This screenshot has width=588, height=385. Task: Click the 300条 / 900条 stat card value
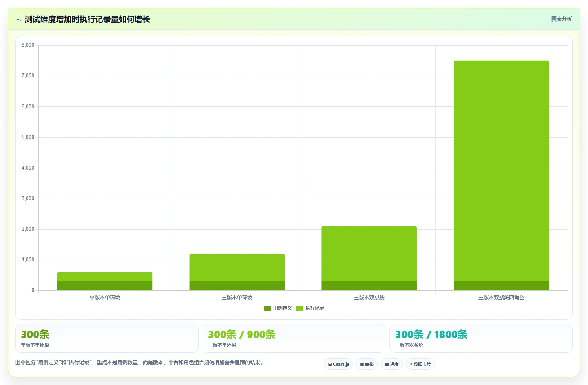[242, 334]
